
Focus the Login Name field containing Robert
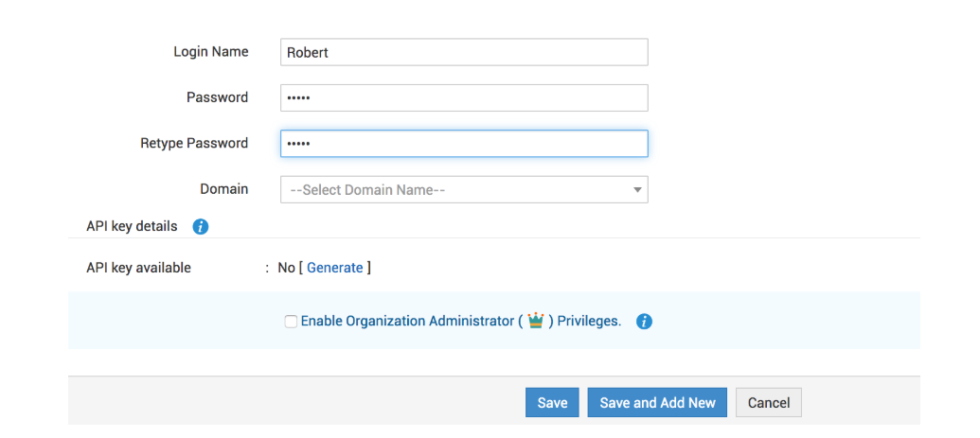tap(464, 52)
